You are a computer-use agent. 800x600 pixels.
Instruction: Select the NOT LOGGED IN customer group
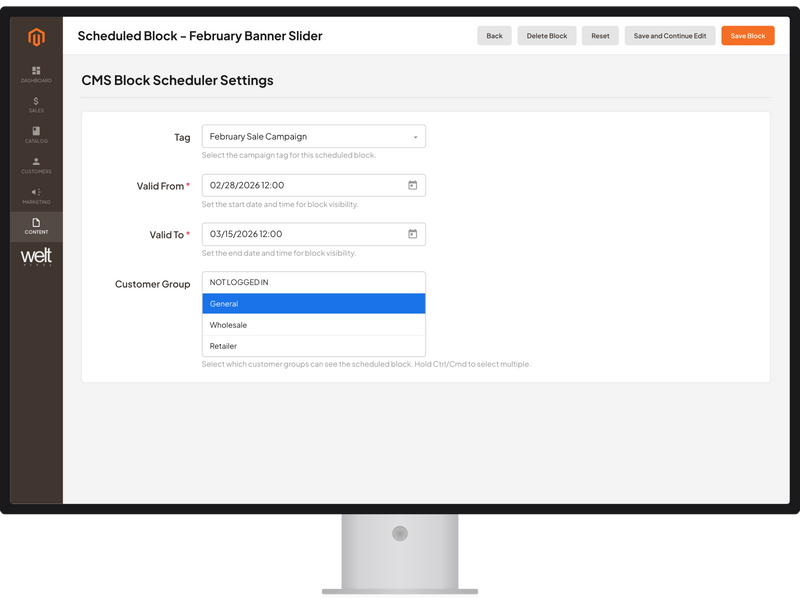[313, 281]
